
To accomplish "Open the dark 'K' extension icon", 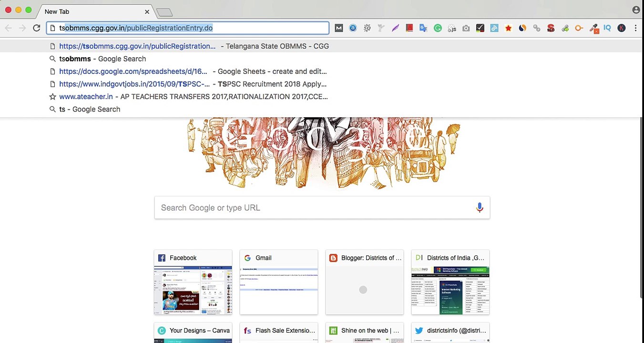I will coord(622,28).
